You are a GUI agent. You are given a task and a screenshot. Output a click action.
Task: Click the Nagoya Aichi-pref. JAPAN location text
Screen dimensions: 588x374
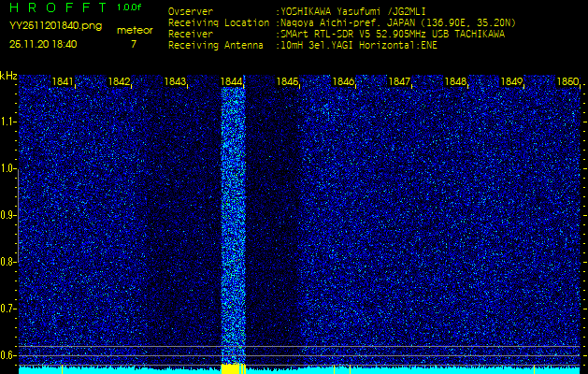398,23
